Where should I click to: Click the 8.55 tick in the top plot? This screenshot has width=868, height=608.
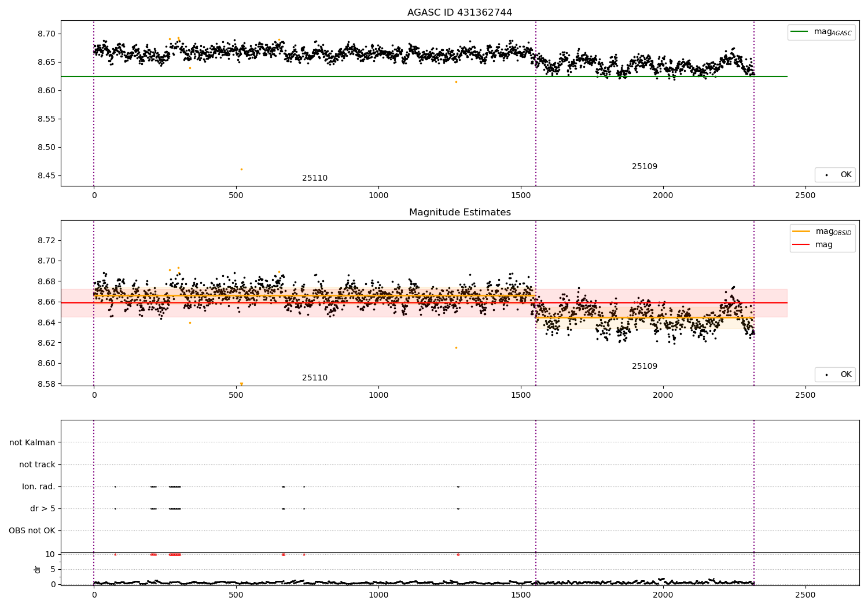46,119
